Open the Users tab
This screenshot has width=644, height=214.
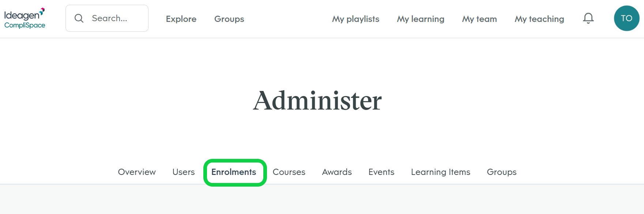(x=183, y=172)
